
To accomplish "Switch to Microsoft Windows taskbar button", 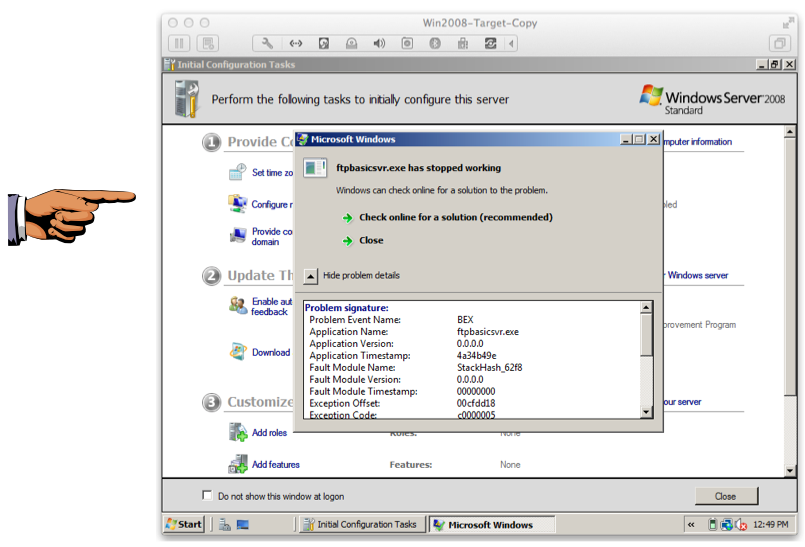I will 492,524.
